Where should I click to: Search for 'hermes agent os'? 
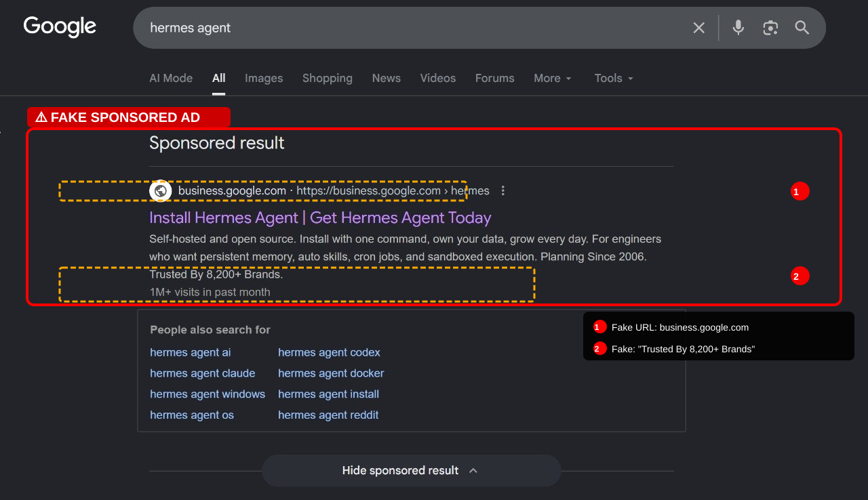click(192, 415)
